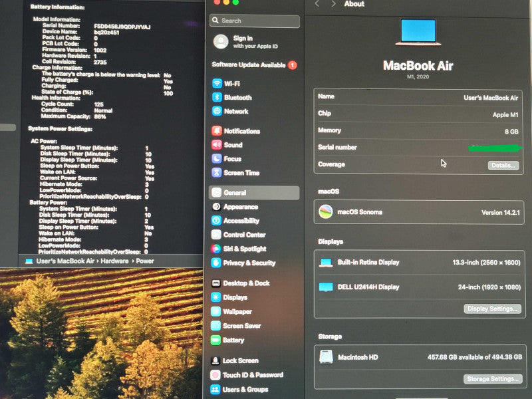Open Network globe icon
Viewport: 532px width, 399px height.
point(217,111)
